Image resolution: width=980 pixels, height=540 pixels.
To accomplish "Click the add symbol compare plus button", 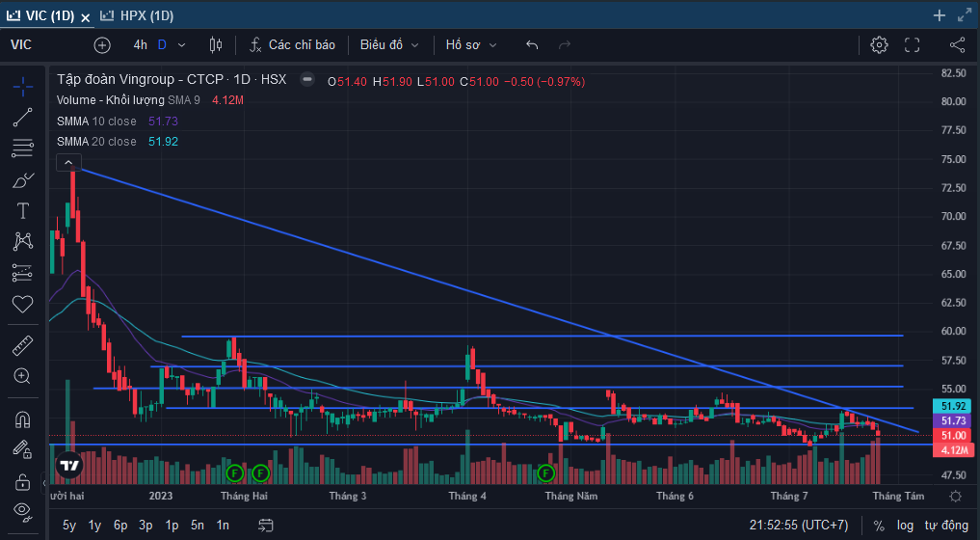I will [102, 45].
